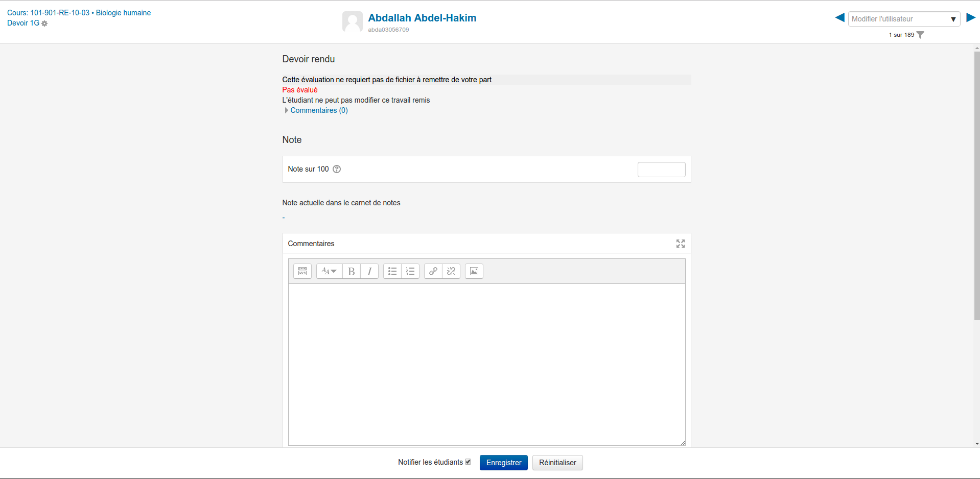
Task: Insert an unordered bullet list
Action: coord(392,271)
